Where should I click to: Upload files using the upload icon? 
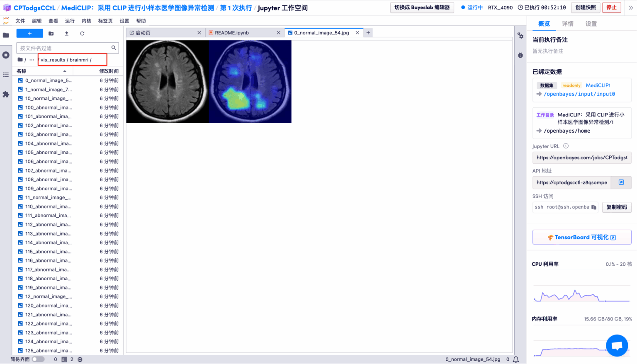point(67,33)
